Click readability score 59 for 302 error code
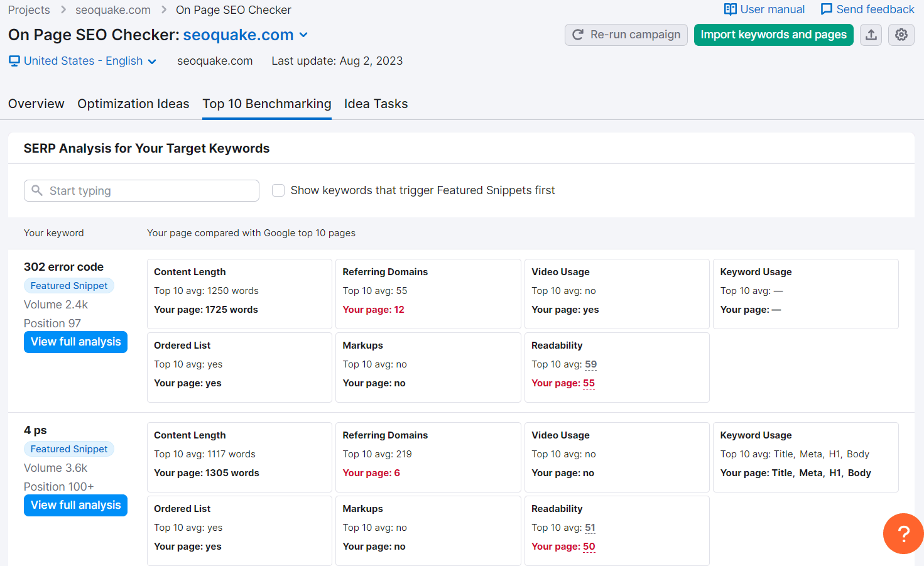The height and width of the screenshot is (566, 924). 591,364
